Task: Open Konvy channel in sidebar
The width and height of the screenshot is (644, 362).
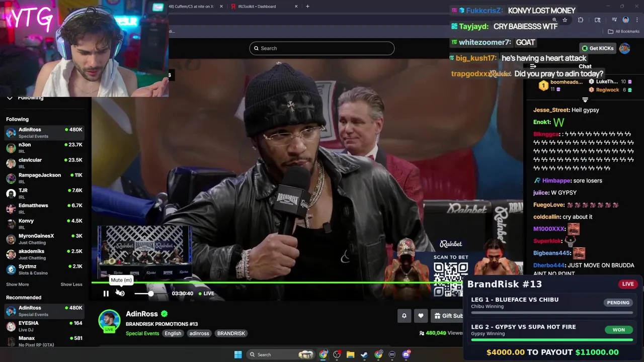Action: coord(44,224)
